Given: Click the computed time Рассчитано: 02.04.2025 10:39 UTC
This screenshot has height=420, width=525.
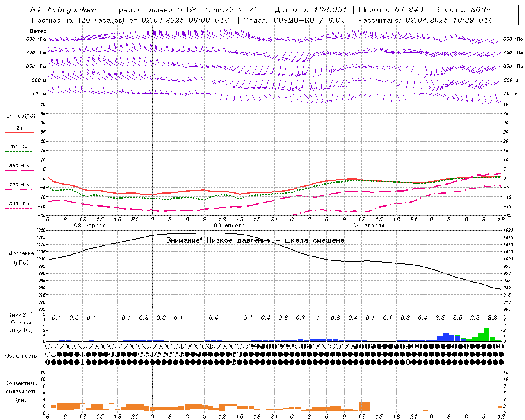Looking at the screenshot, I should (x=426, y=20).
